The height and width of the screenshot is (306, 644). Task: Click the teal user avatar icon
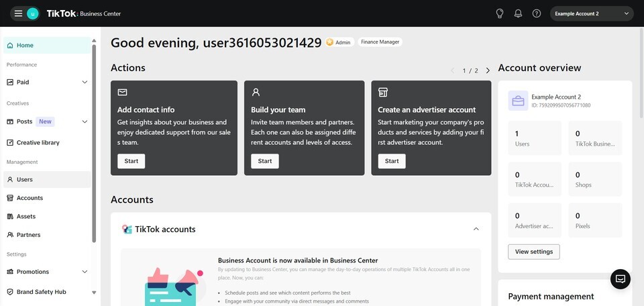pos(32,13)
